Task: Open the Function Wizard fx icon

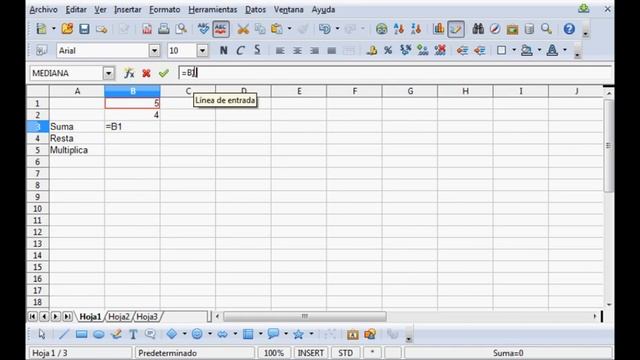Action: (129, 73)
